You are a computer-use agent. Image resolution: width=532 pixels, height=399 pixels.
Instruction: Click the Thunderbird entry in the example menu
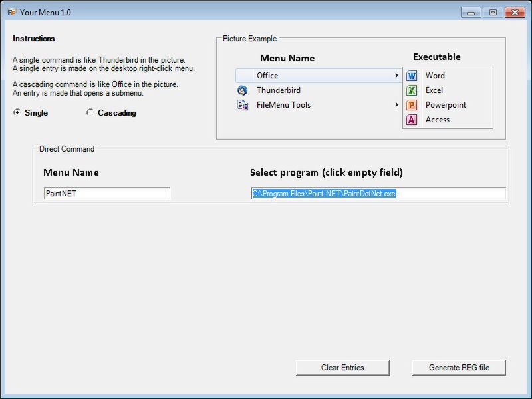319,90
